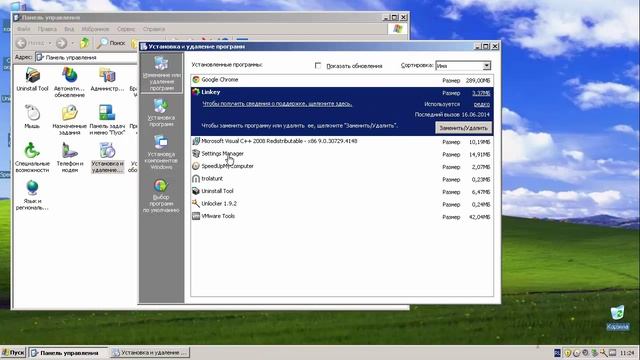Open Установка программ sidebar section
640x360 pixels.
click(x=162, y=113)
